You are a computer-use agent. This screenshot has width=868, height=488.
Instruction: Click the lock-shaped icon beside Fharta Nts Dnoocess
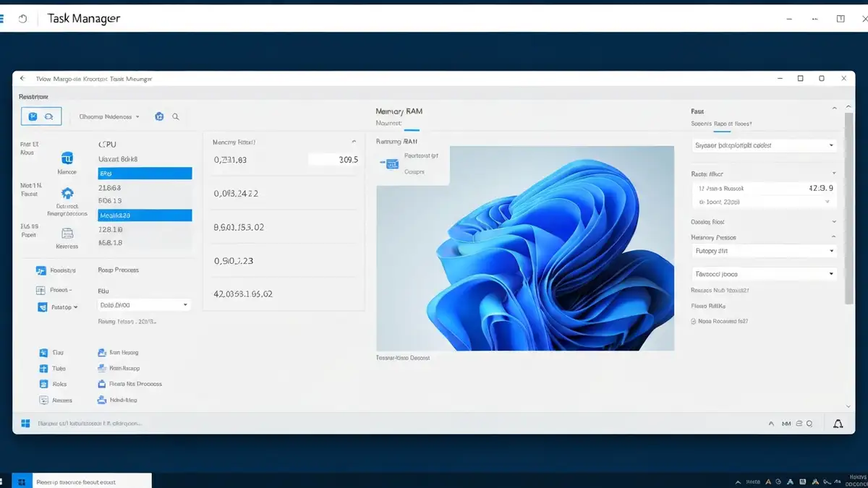(x=102, y=384)
